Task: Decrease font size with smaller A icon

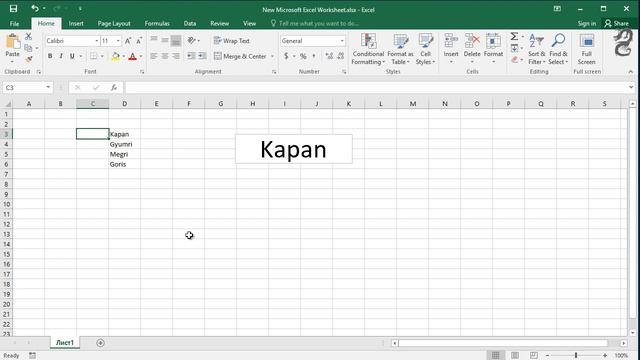Action: pos(139,41)
